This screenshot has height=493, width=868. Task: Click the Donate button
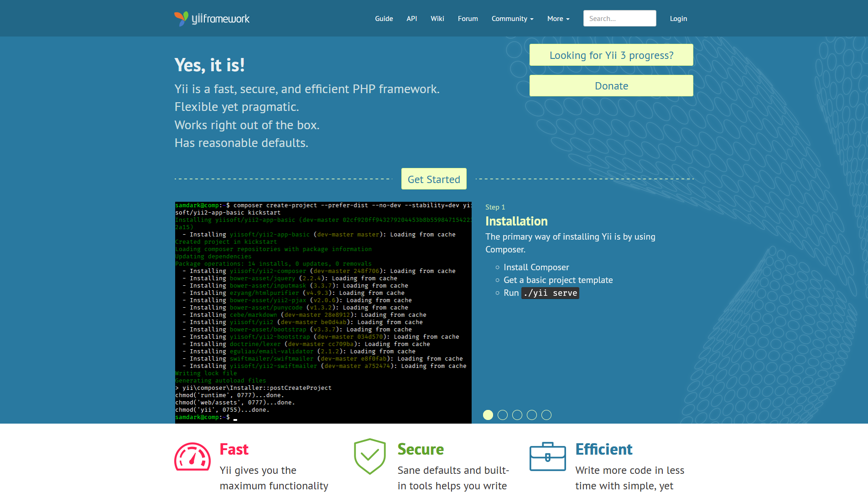pyautogui.click(x=611, y=86)
